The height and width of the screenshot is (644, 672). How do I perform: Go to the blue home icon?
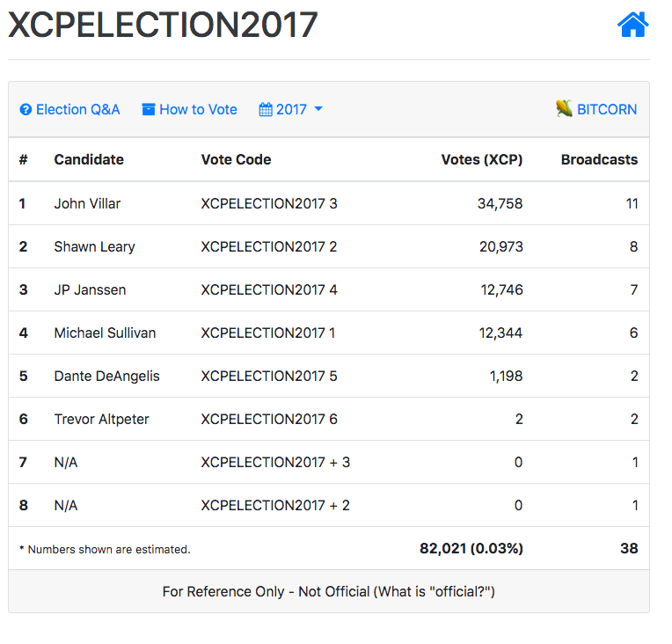coord(633,25)
